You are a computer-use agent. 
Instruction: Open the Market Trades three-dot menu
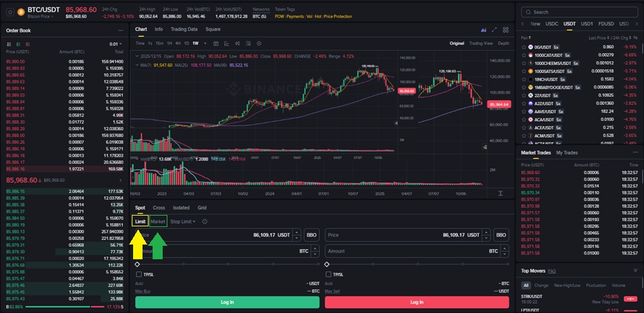pyautogui.click(x=635, y=152)
